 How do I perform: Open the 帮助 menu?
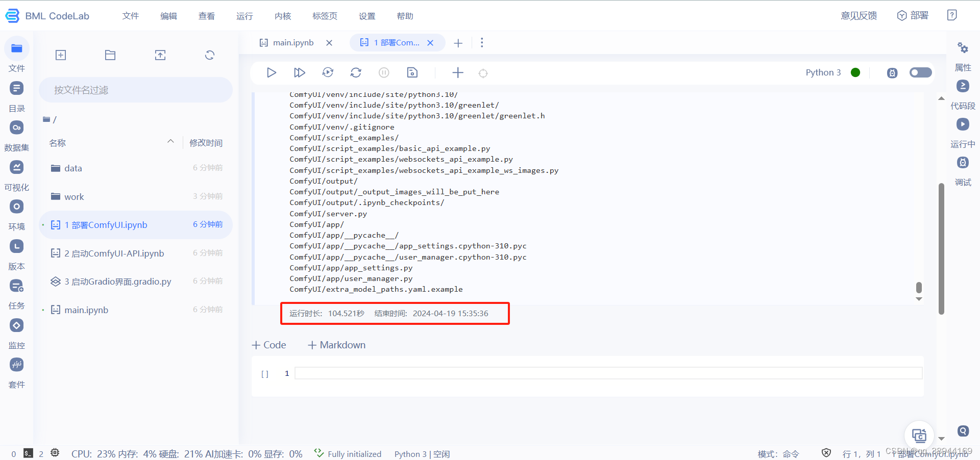pos(405,16)
